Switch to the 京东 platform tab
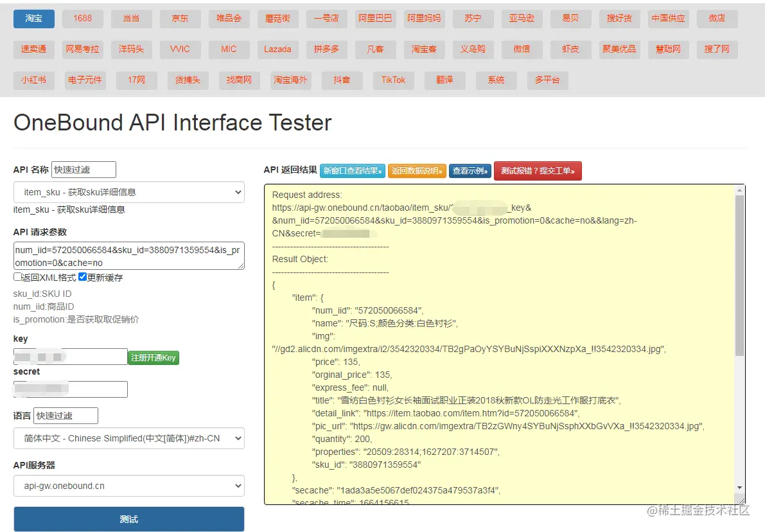The image size is (765, 532). [x=180, y=19]
